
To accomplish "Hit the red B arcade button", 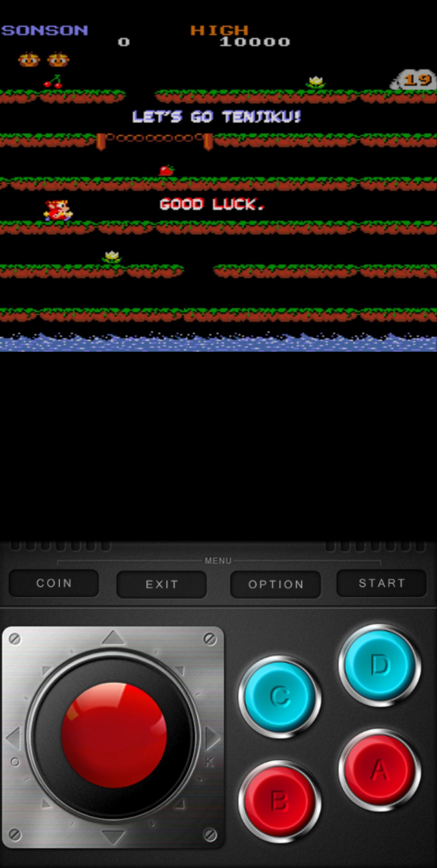I will coord(280,801).
